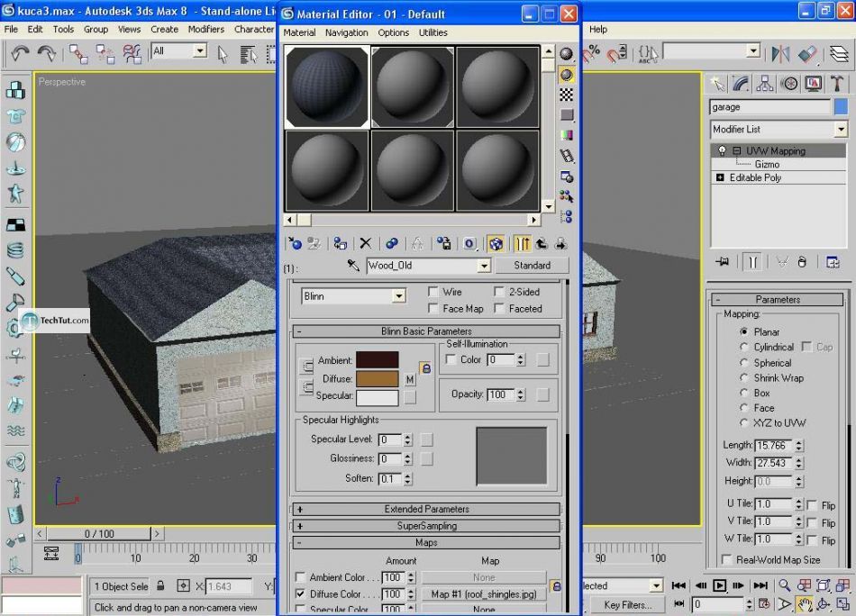Open the Modify panel tab icon

click(741, 84)
